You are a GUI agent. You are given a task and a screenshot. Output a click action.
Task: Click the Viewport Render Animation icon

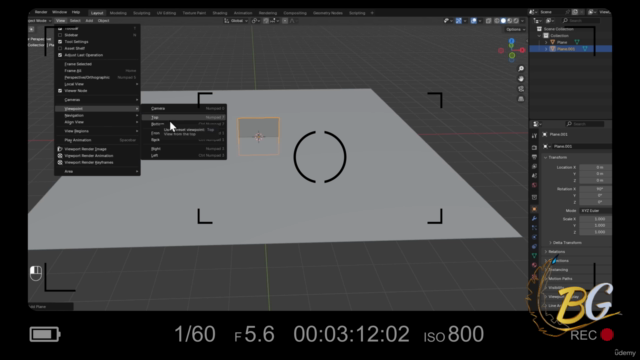coord(60,156)
